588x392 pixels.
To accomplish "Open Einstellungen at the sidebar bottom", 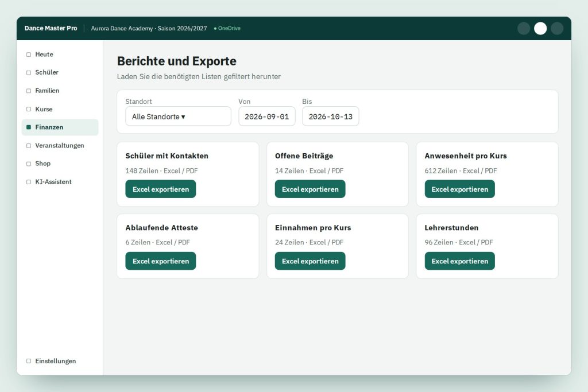I will tap(60, 361).
